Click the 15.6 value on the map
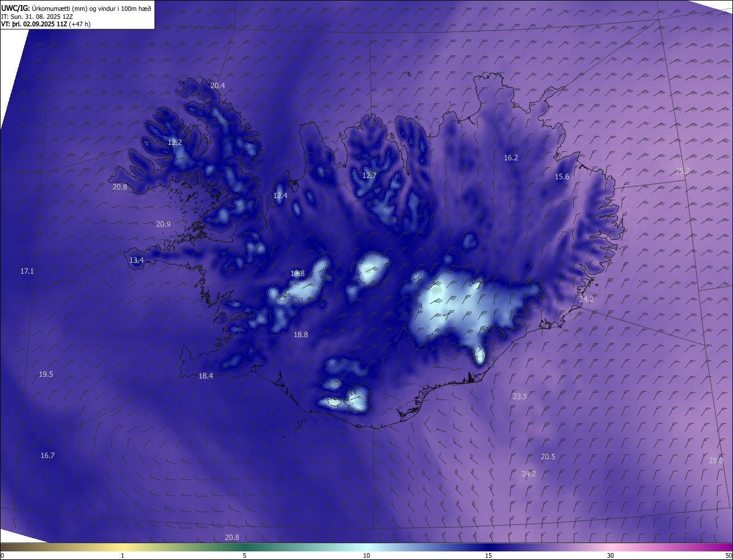Image resolution: width=733 pixels, height=560 pixels. (x=562, y=176)
